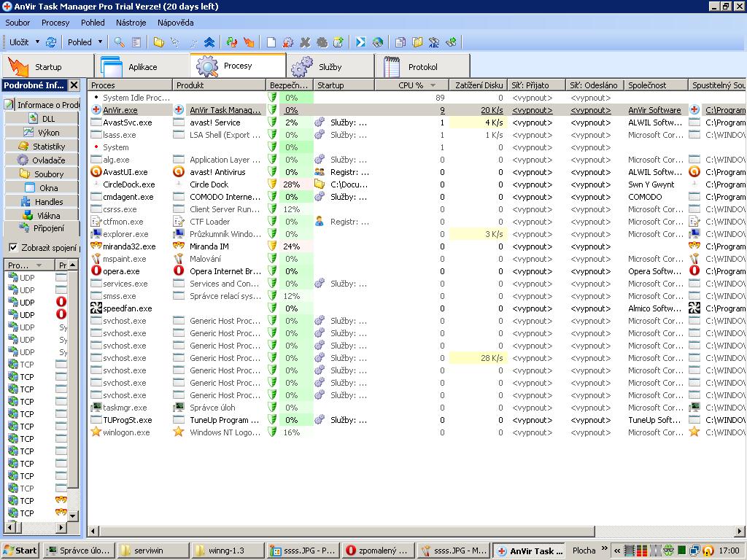Click the AvastUI.exe orange process icon

(x=96, y=172)
